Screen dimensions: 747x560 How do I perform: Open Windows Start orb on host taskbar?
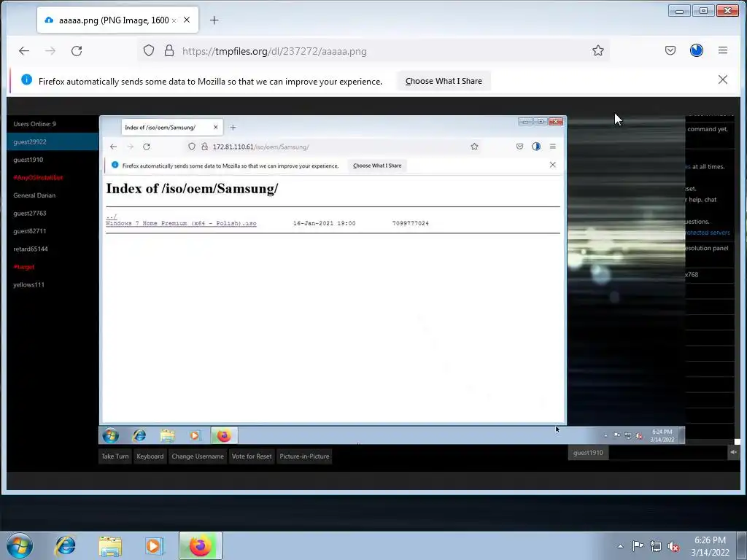tap(20, 545)
